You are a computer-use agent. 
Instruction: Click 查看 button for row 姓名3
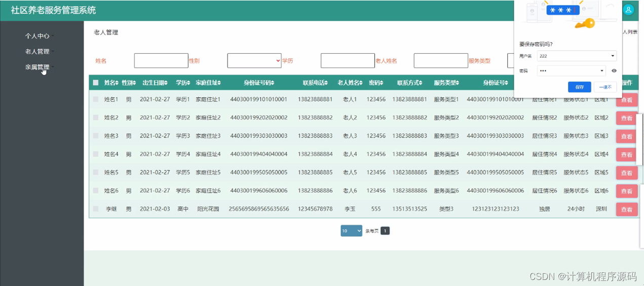point(627,136)
